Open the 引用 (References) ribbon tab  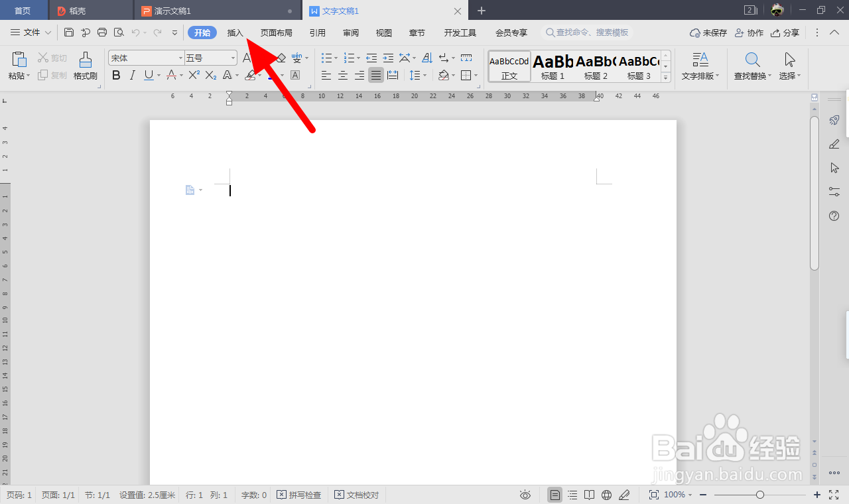click(318, 32)
